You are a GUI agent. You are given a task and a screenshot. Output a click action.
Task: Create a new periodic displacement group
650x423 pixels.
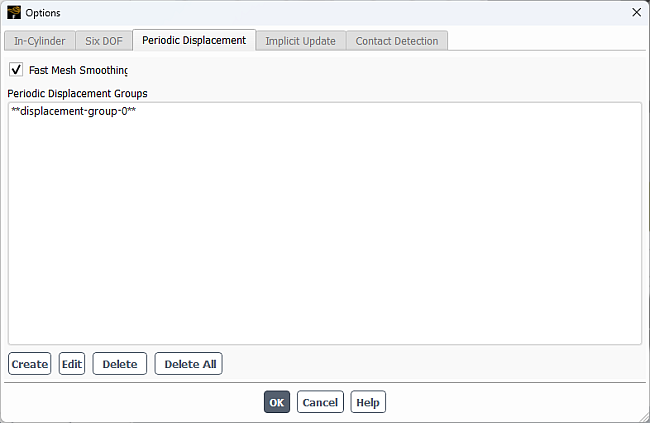coord(29,364)
